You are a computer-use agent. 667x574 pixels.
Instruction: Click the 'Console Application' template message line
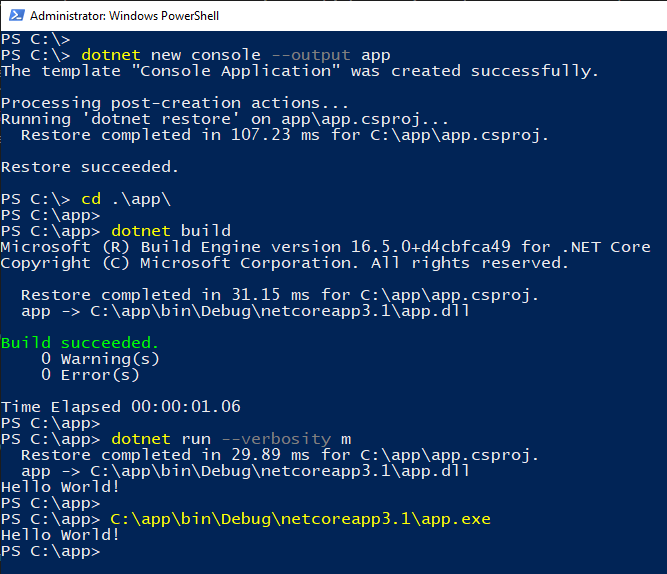[300, 71]
